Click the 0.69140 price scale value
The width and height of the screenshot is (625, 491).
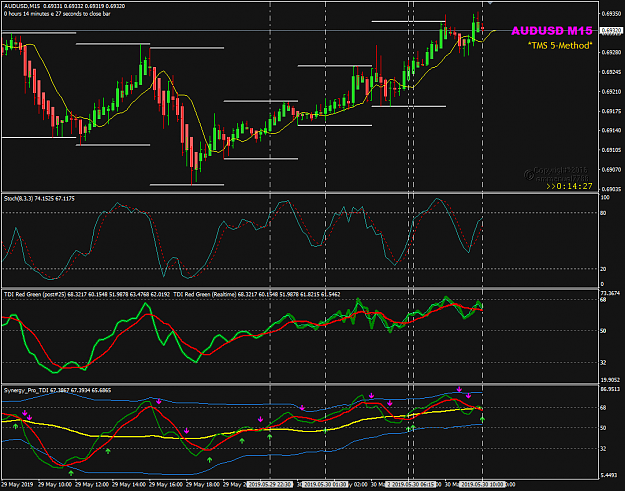[x=611, y=130]
